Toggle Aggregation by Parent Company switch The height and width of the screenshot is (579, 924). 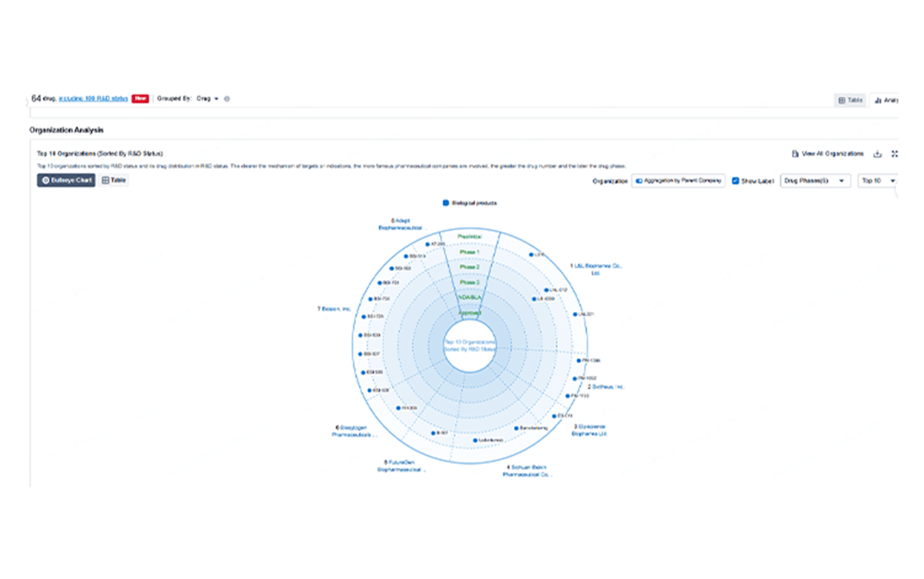639,181
